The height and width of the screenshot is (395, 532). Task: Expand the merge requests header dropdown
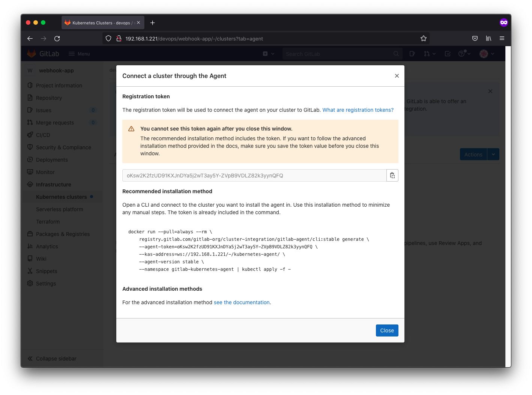pos(430,54)
